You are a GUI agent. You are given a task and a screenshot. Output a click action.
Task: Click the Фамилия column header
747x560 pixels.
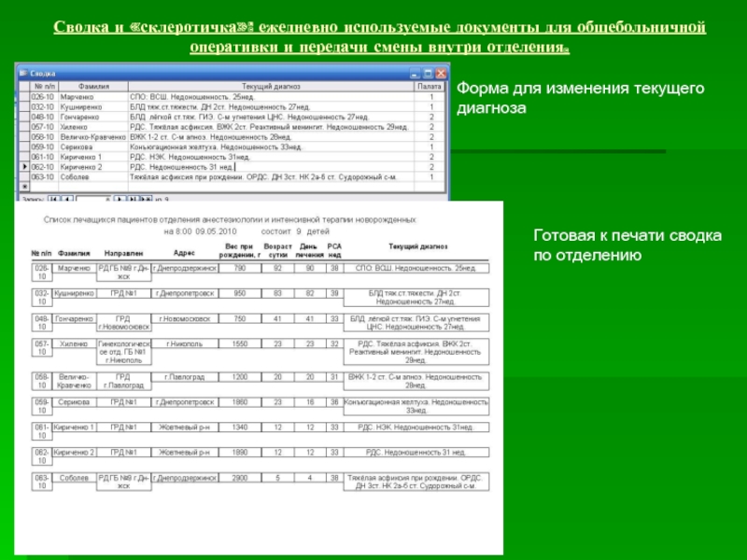pyautogui.click(x=93, y=86)
